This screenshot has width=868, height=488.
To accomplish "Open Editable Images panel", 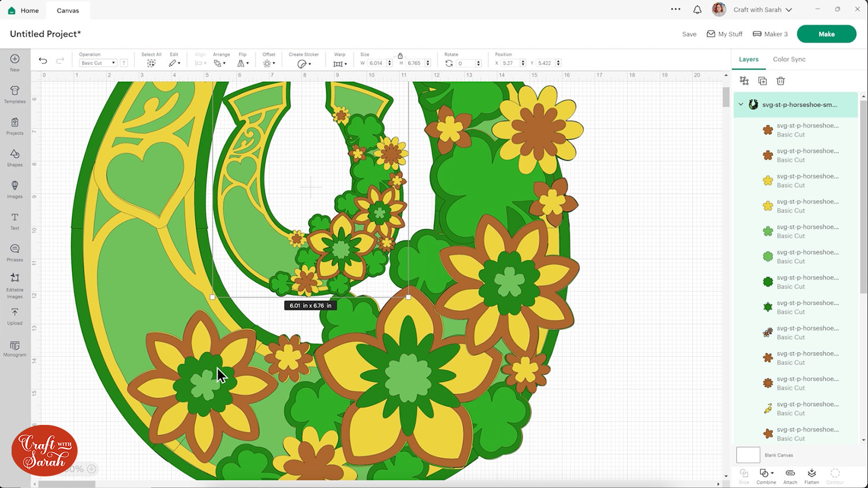I will point(14,286).
